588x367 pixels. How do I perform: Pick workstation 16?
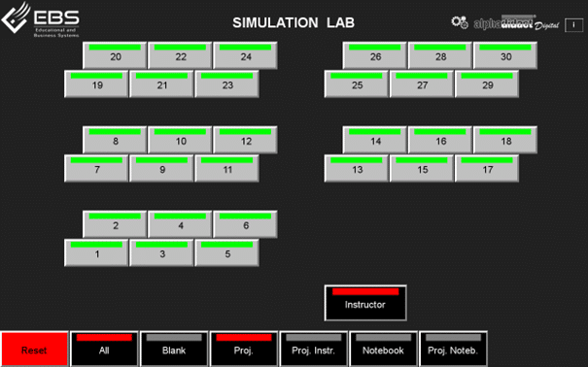(x=440, y=140)
